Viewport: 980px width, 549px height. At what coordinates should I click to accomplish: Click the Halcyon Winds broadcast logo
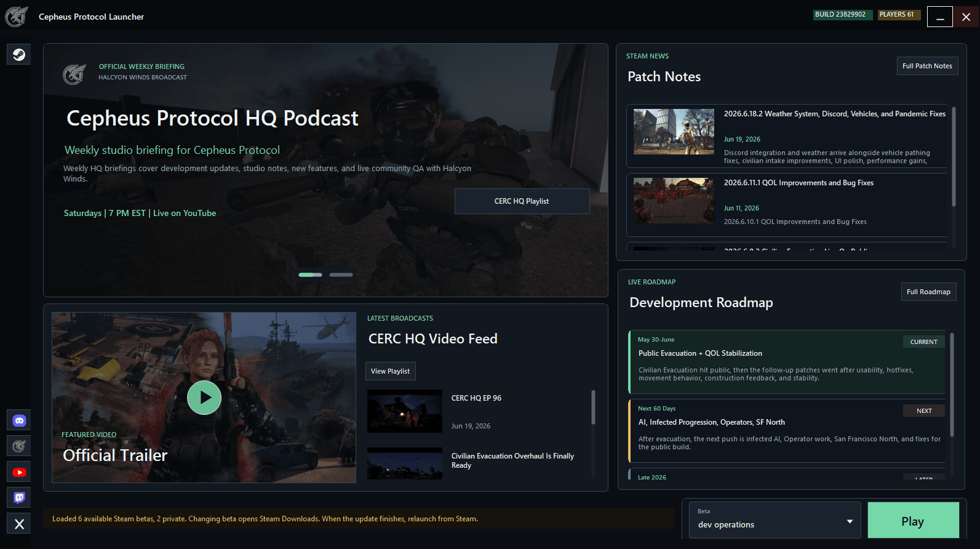pos(74,74)
